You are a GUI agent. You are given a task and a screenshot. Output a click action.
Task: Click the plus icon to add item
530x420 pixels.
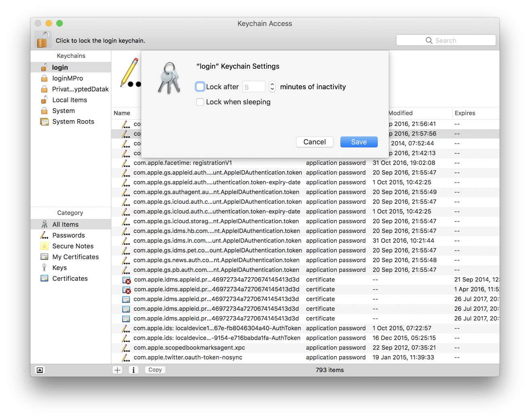[117, 370]
